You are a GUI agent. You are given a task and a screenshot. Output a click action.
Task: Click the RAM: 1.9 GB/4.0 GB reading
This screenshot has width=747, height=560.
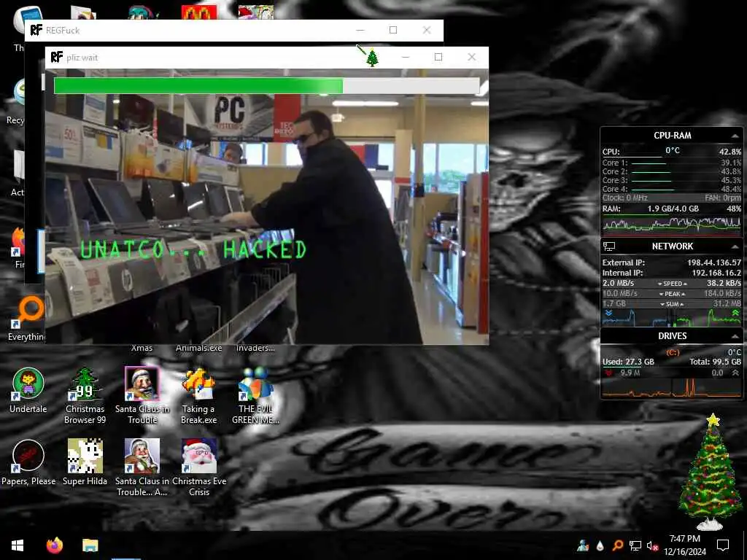pyautogui.click(x=673, y=209)
